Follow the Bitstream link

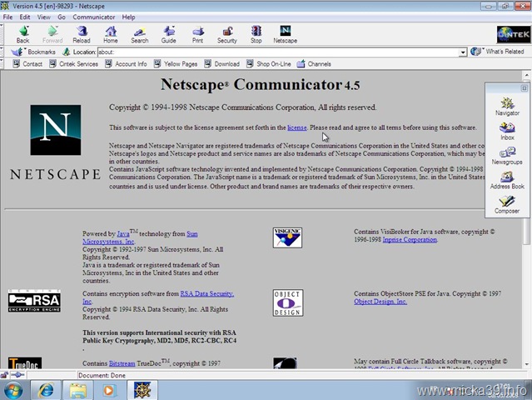pyautogui.click(x=122, y=363)
